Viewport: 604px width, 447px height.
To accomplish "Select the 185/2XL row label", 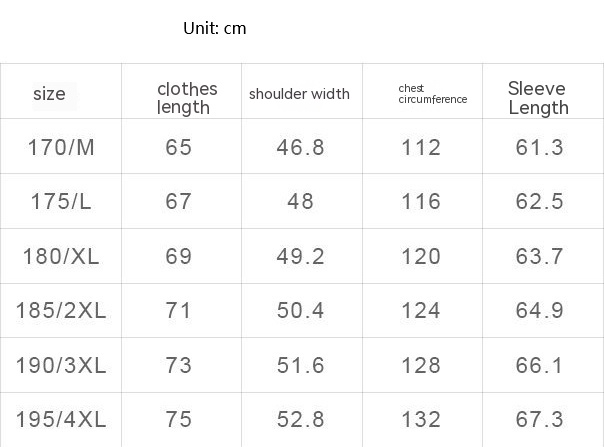I will 61,310.
